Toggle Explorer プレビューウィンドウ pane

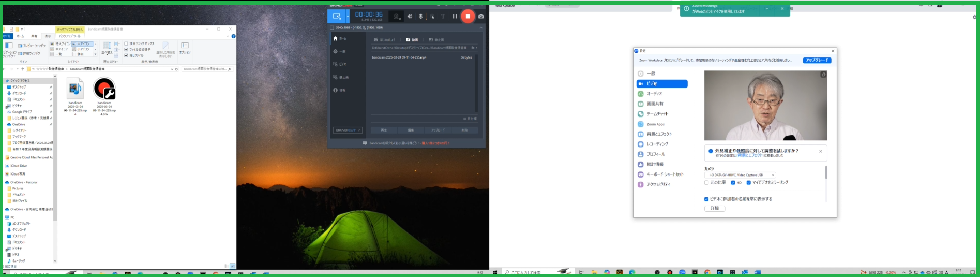[32, 46]
